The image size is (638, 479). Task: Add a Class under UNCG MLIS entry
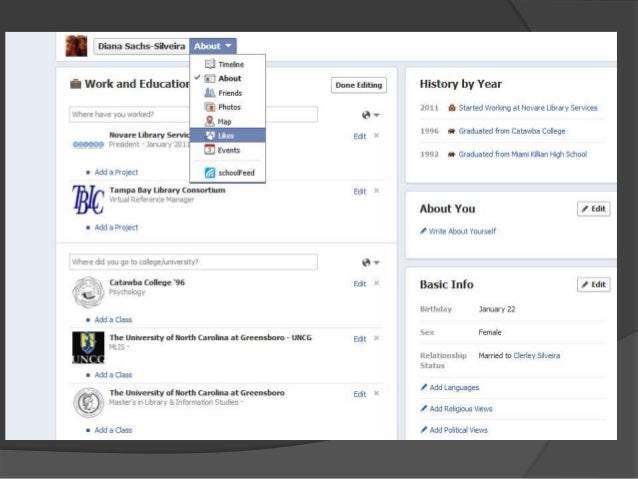click(x=113, y=375)
